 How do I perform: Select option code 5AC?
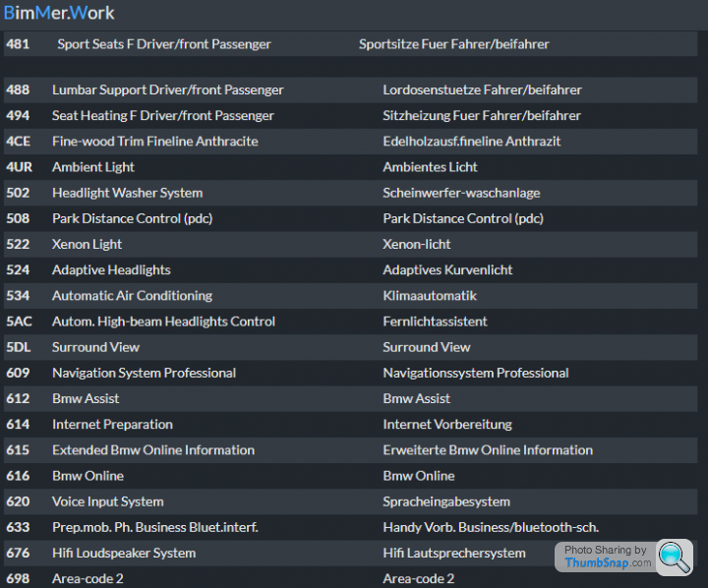pyautogui.click(x=19, y=322)
